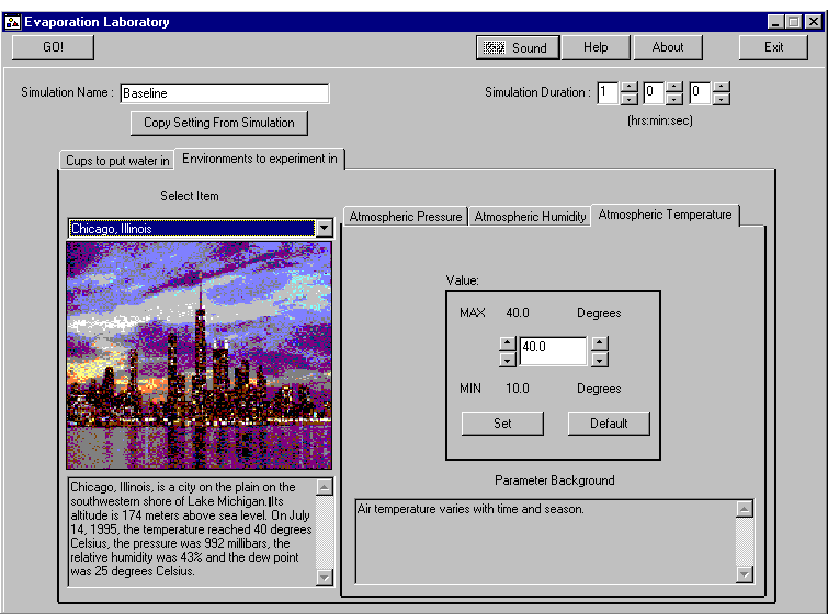This screenshot has width=828, height=614.
Task: Toggle the Sound button
Action: (x=516, y=47)
